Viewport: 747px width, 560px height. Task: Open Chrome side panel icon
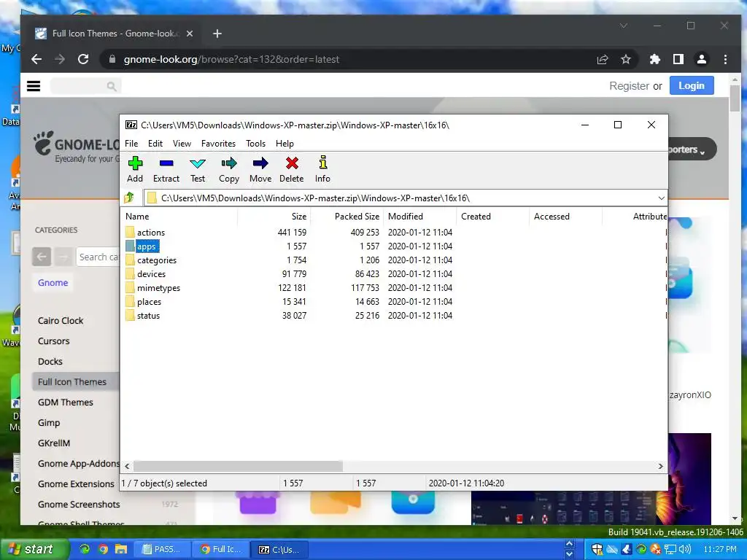(678, 59)
